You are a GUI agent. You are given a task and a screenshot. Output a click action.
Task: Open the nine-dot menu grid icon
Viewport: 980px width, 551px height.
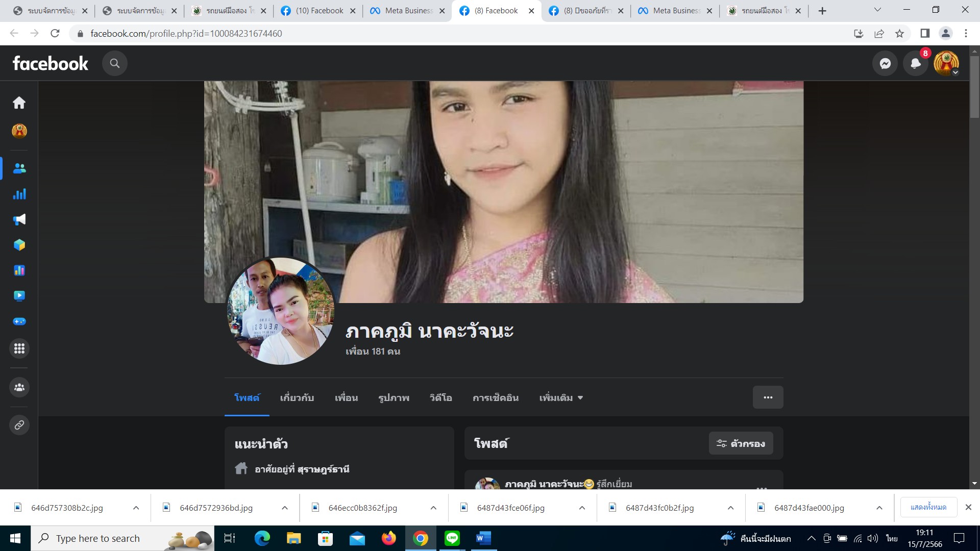tap(19, 348)
